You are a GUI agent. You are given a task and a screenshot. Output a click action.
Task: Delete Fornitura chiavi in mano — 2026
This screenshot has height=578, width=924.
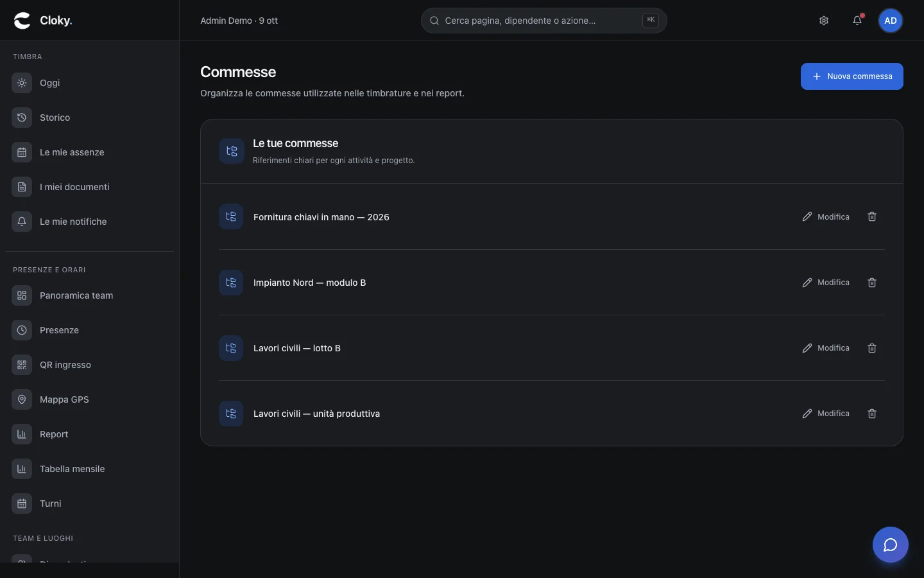872,216
